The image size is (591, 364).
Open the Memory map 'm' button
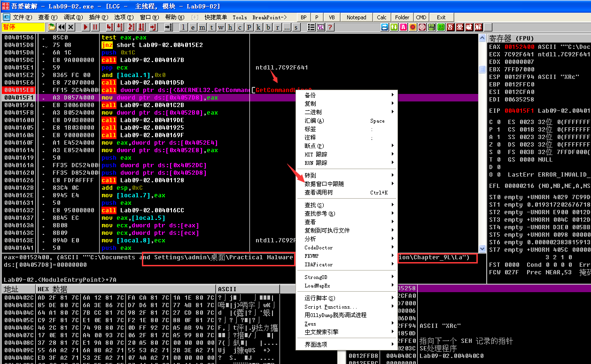[x=202, y=27]
